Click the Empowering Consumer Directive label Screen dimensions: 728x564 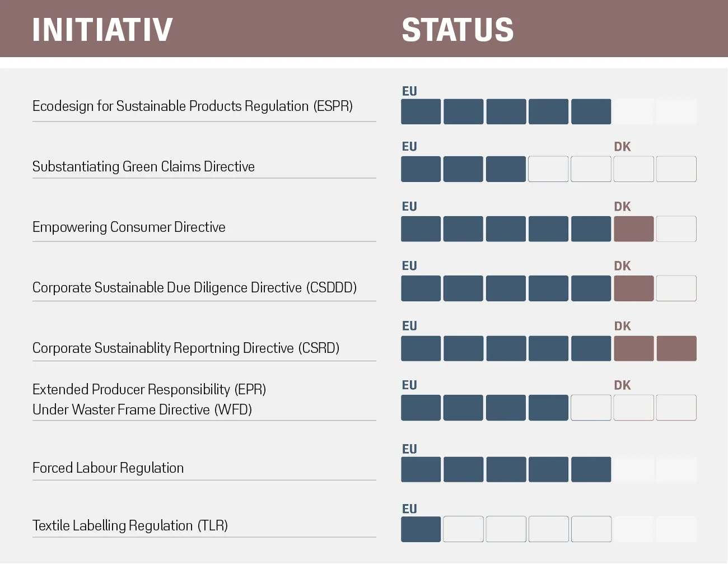(129, 227)
